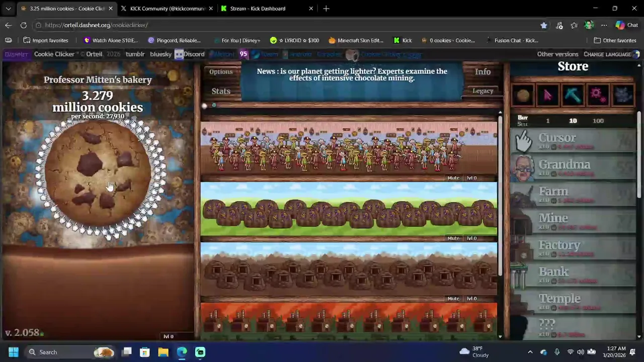The image size is (644, 362).
Task: Set the buy amount to 10
Action: [x=573, y=121]
